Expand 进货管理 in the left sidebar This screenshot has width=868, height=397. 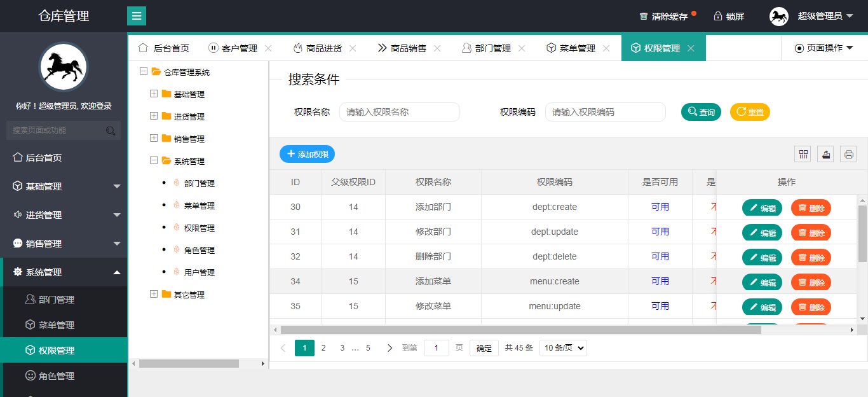(x=64, y=215)
